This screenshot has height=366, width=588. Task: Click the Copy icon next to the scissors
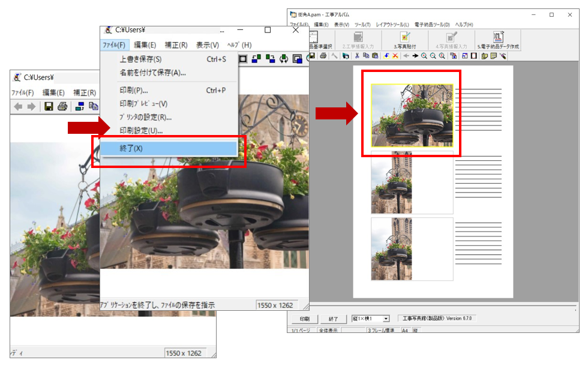[365, 55]
